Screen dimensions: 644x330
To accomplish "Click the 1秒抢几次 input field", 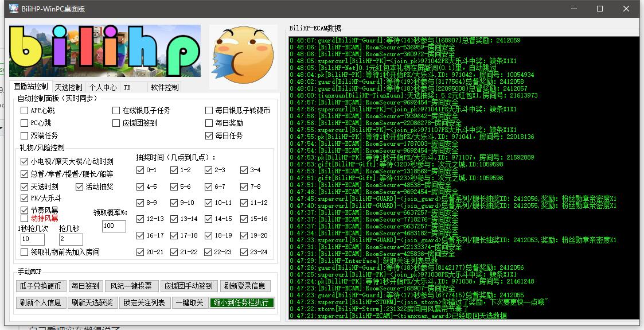I will [x=33, y=239].
